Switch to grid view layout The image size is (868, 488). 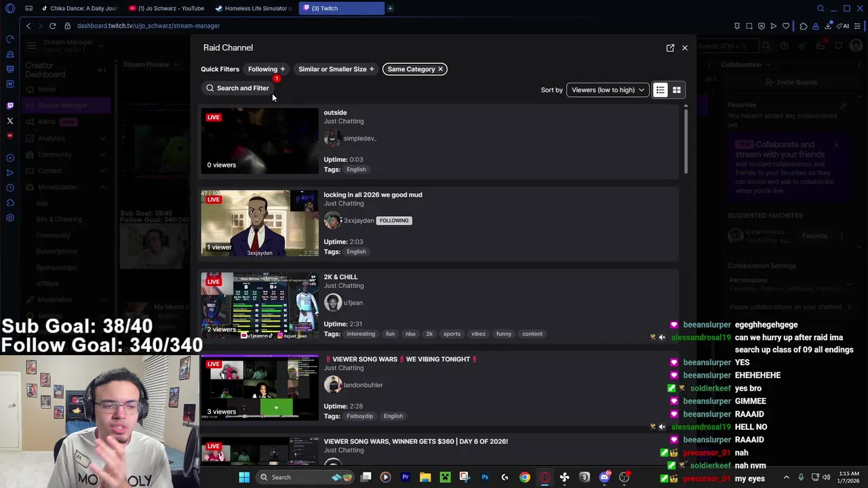click(676, 90)
